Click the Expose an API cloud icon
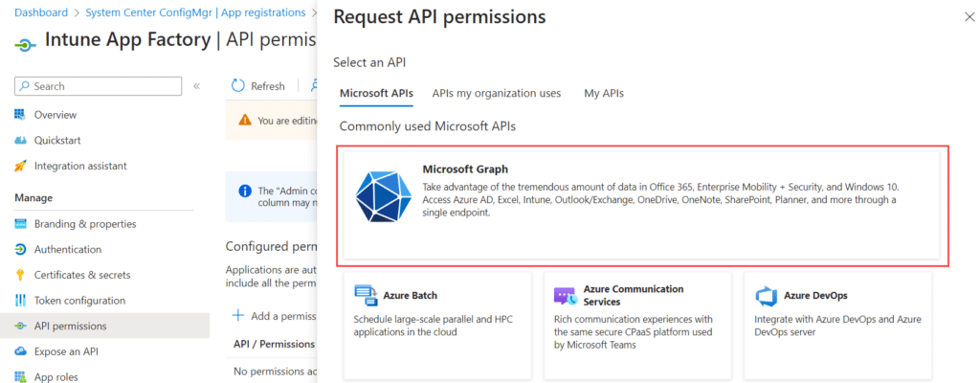980x383 pixels. coord(21,351)
